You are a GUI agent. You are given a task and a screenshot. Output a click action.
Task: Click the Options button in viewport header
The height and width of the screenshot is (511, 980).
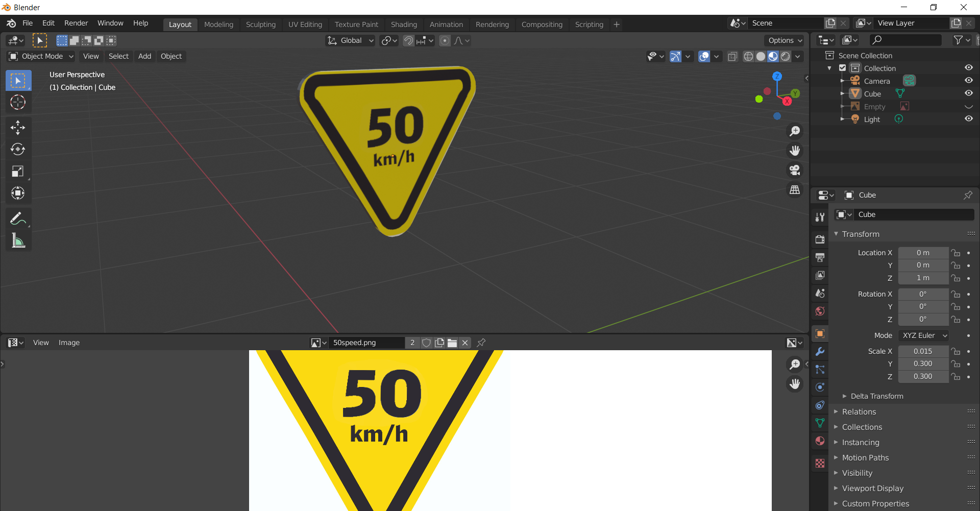(785, 40)
